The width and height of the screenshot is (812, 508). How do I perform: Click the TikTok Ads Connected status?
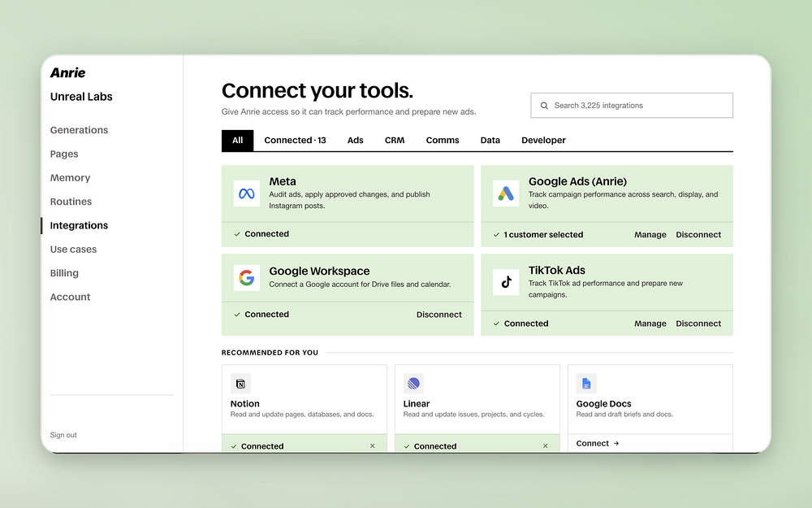(526, 323)
